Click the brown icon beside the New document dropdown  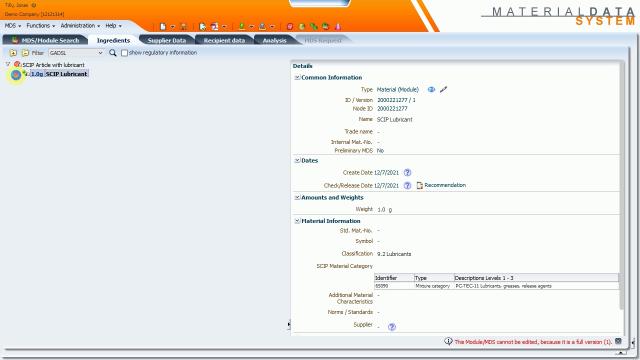[x=184, y=27]
